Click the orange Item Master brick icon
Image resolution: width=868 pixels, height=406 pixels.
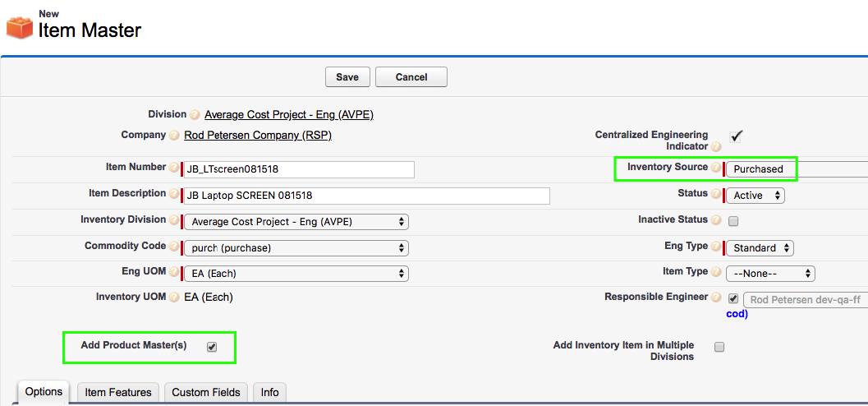(20, 28)
